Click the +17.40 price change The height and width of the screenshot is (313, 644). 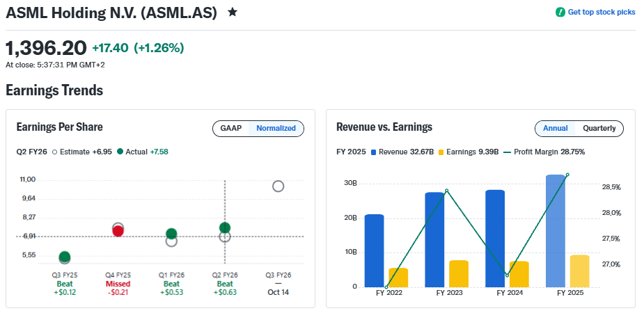pos(110,48)
